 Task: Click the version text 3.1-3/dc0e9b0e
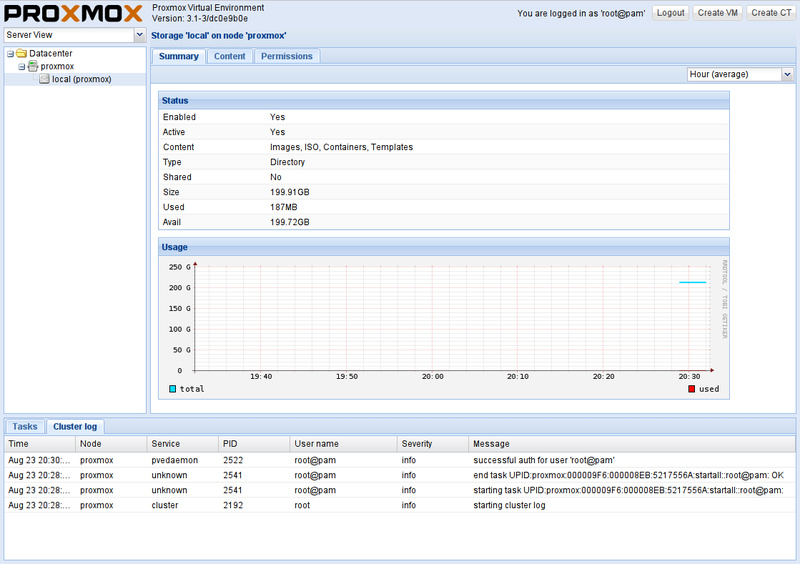(217, 19)
